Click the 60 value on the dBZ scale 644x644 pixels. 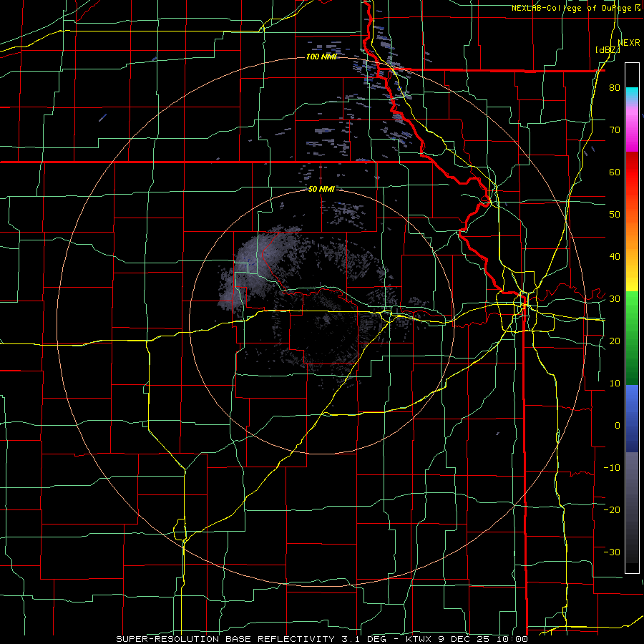(615, 172)
